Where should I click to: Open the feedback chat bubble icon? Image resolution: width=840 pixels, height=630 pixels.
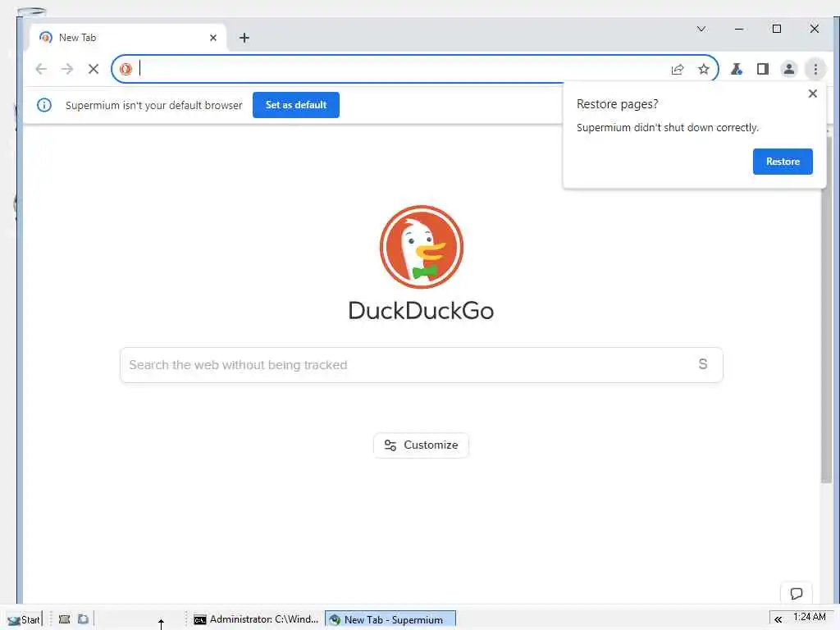click(x=796, y=593)
